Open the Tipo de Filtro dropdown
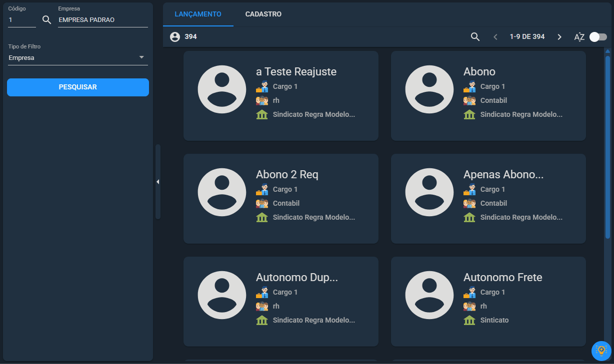614x364 pixels. [x=78, y=57]
